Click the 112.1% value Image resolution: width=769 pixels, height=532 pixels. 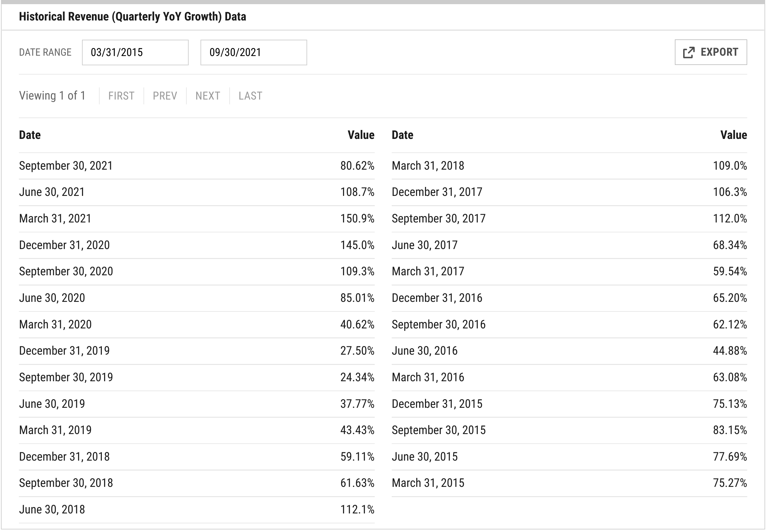(x=357, y=510)
